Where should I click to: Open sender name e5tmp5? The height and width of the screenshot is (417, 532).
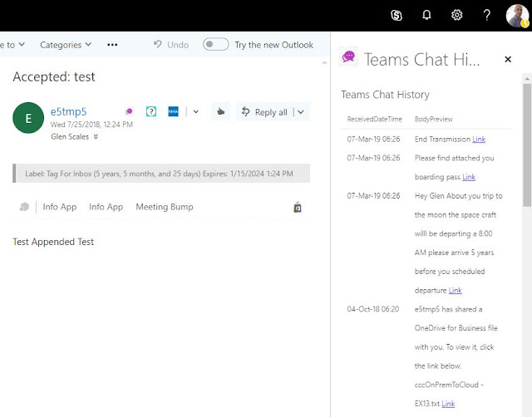(x=68, y=111)
